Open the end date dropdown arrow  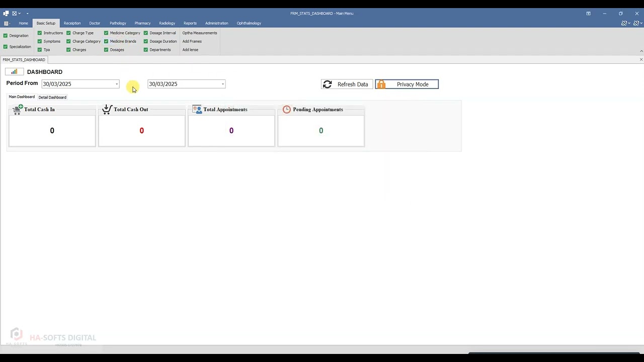(x=223, y=84)
